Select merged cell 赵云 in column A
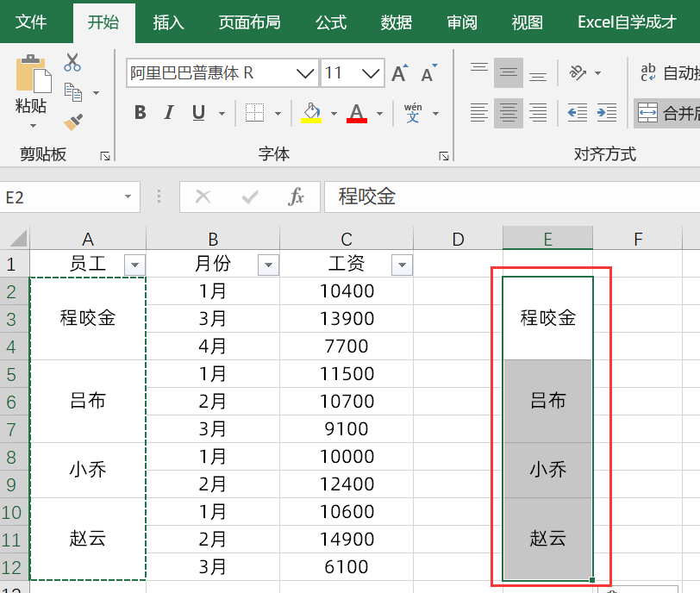 pyautogui.click(x=88, y=539)
